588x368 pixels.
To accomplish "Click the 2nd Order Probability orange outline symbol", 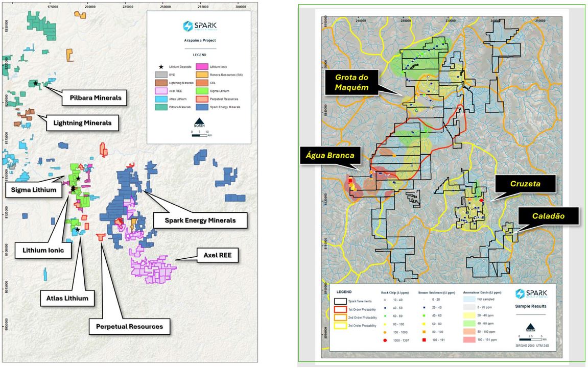I will [340, 318].
